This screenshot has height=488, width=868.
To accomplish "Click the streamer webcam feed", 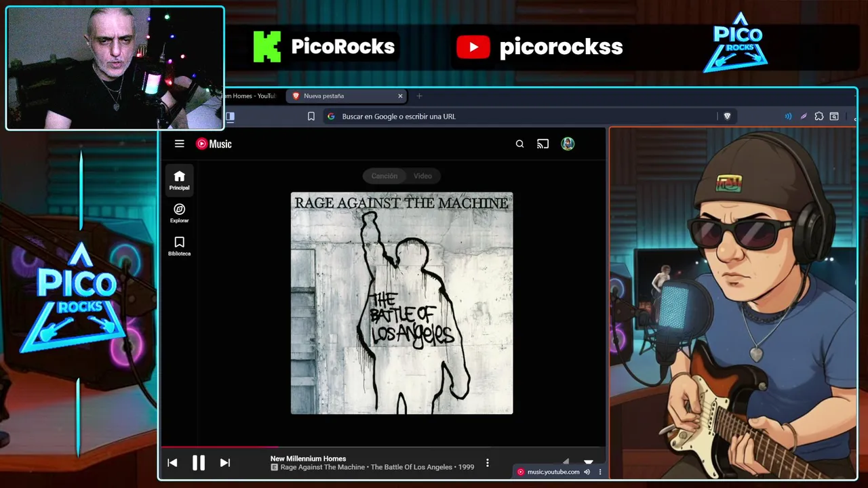I will (115, 68).
